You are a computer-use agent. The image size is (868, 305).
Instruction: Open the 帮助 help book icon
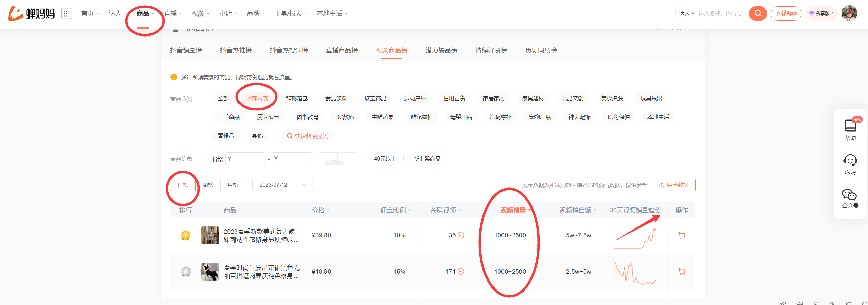click(850, 129)
